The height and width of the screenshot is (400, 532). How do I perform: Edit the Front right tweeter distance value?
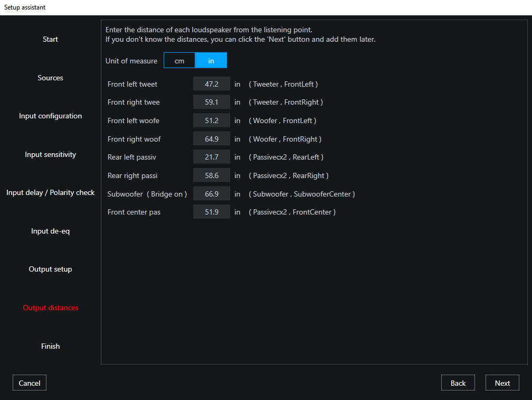211,102
